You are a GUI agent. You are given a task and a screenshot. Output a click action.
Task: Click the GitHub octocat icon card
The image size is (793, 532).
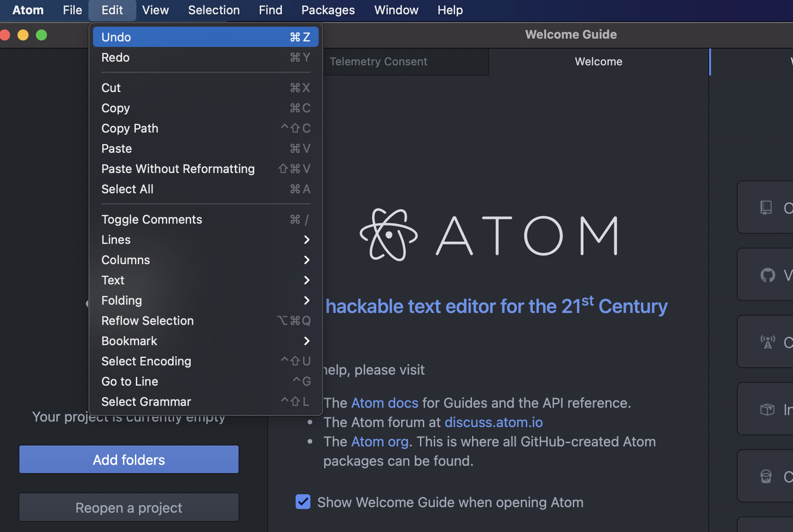pyautogui.click(x=765, y=275)
